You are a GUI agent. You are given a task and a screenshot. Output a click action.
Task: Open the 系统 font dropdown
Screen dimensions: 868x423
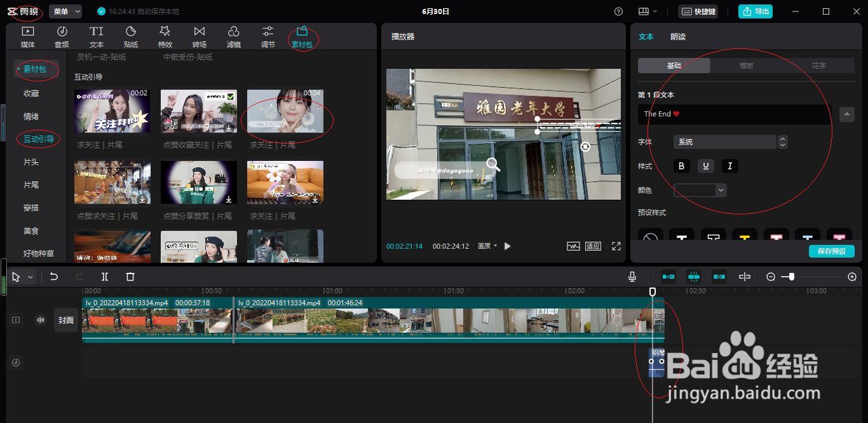[x=725, y=142]
